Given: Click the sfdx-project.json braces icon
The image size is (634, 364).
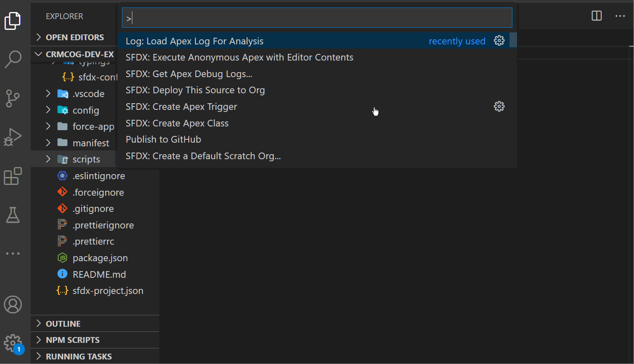Looking at the screenshot, I should coord(62,291).
